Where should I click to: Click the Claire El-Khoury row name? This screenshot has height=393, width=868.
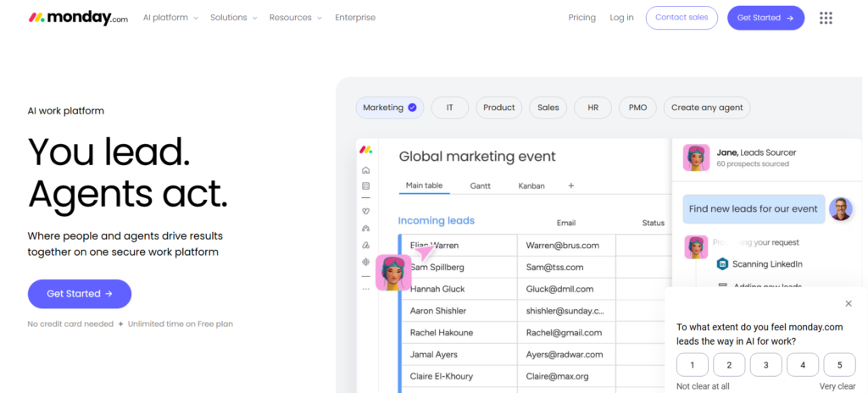(x=441, y=376)
